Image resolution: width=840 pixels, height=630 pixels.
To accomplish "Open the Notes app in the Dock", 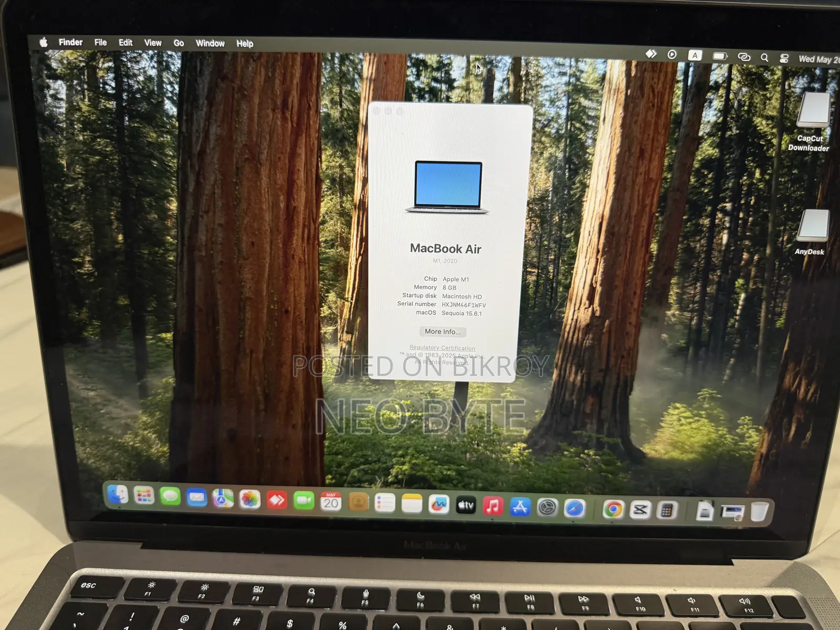I will 412,504.
